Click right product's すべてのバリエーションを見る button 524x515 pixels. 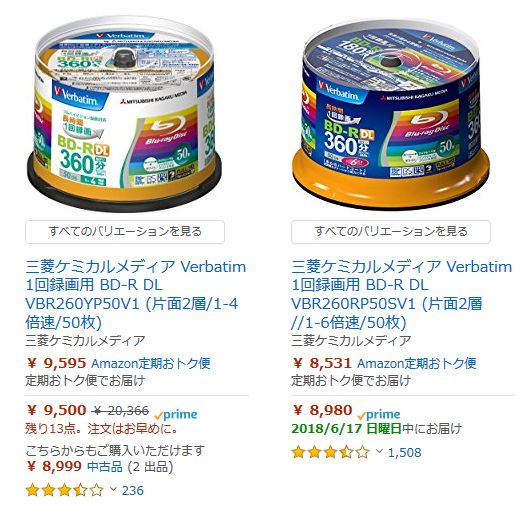(x=391, y=232)
